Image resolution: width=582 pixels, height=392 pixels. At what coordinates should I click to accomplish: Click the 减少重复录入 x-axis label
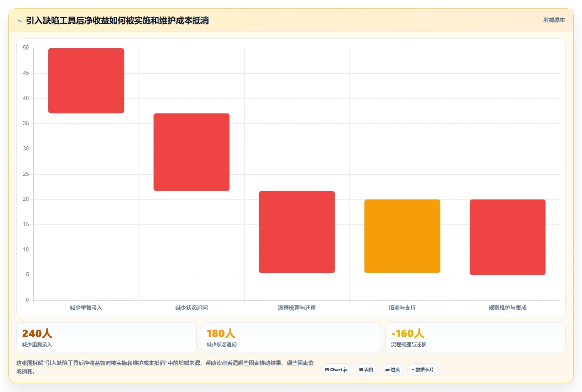pyautogui.click(x=86, y=308)
